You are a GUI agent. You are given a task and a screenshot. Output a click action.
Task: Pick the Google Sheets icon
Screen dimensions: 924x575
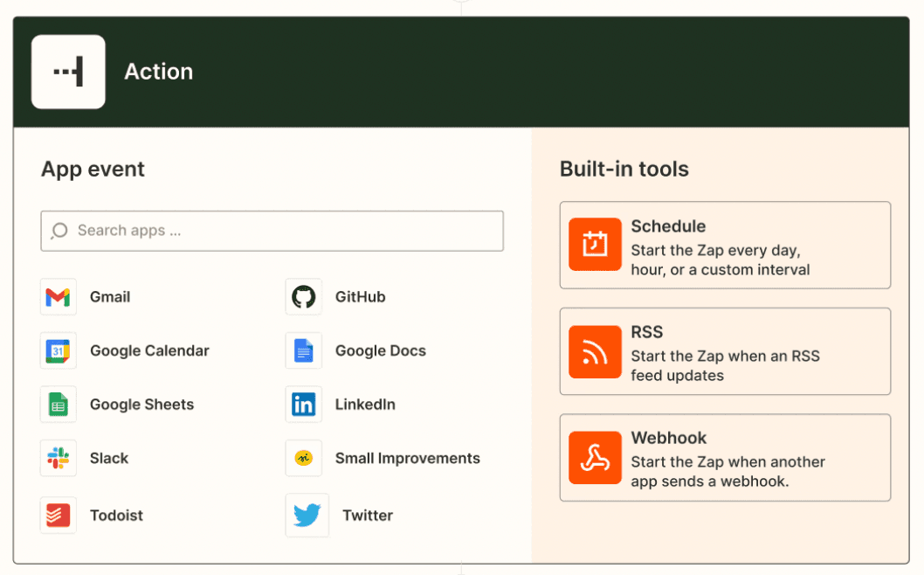pos(58,405)
